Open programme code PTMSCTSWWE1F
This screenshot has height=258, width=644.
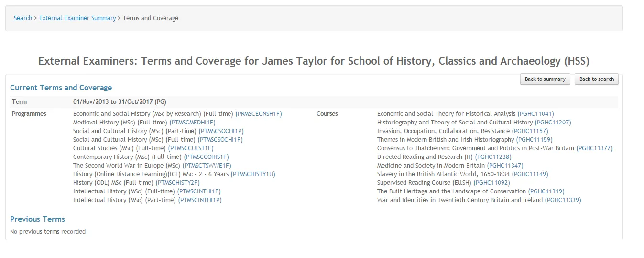coord(207,166)
